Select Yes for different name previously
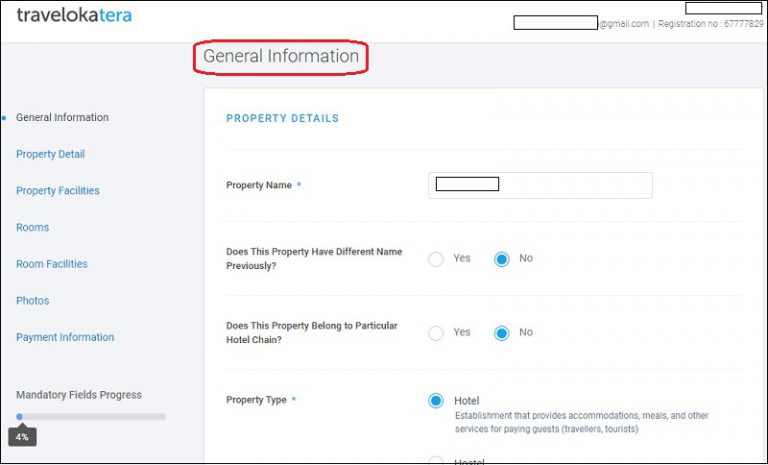Viewport: 768px width, 465px height. [436, 259]
